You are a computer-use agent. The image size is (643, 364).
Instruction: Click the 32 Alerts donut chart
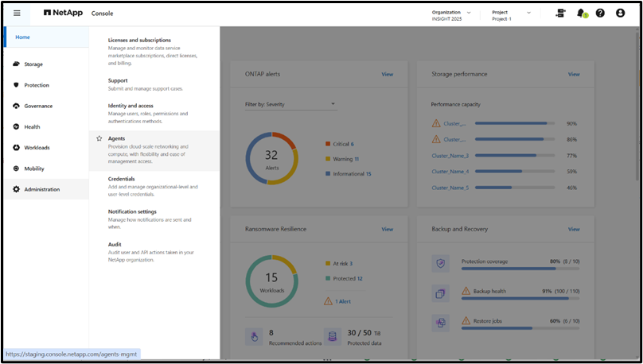(271, 158)
